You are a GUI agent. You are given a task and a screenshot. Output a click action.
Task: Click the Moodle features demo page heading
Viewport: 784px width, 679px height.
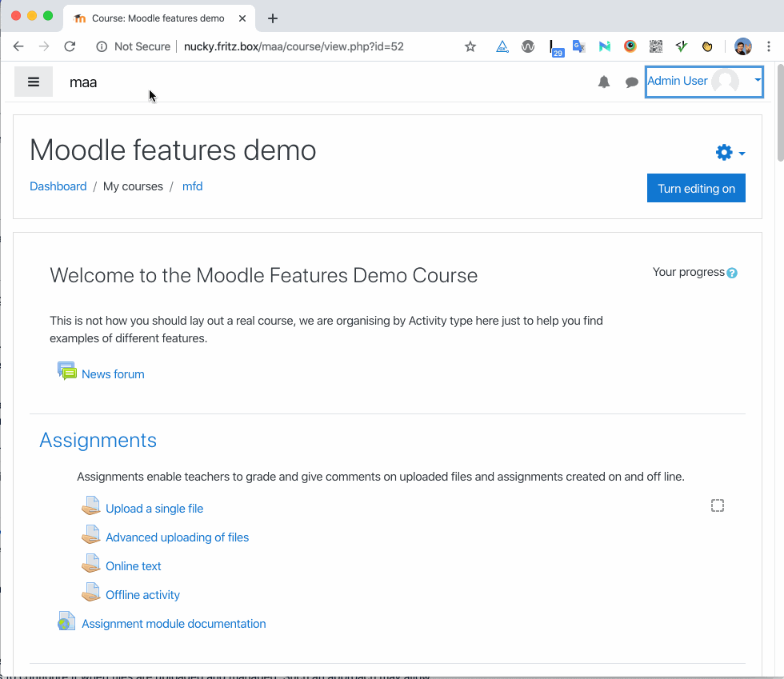pyautogui.click(x=173, y=150)
